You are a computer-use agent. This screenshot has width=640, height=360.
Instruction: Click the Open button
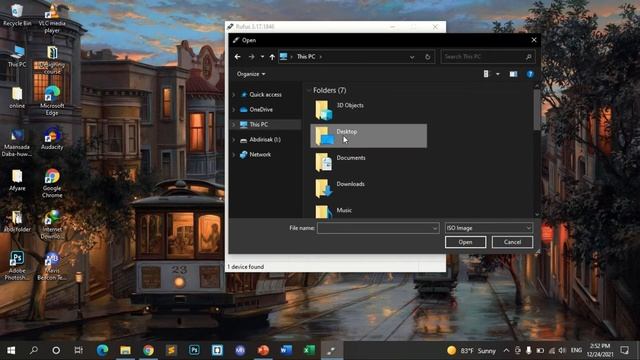(465, 242)
